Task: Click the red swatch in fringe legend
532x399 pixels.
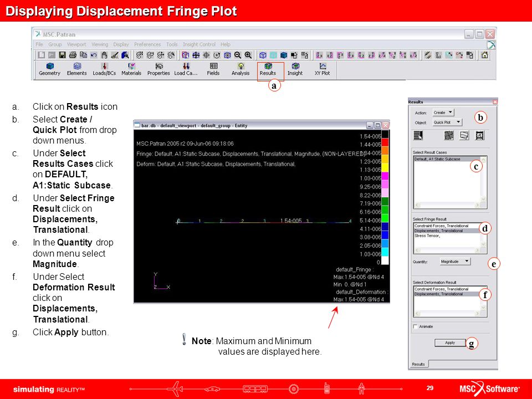Action: [x=385, y=142]
